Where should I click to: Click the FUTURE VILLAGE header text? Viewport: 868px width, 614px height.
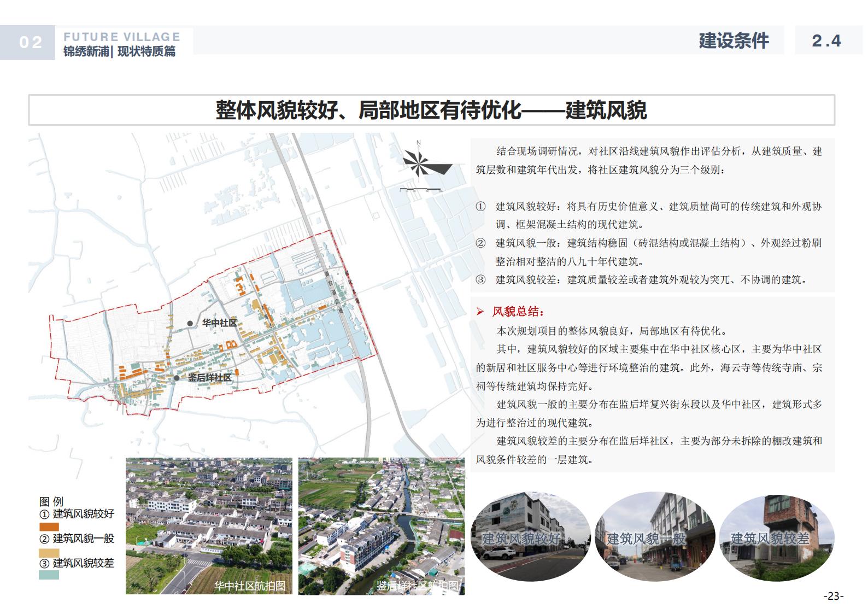[x=122, y=37]
